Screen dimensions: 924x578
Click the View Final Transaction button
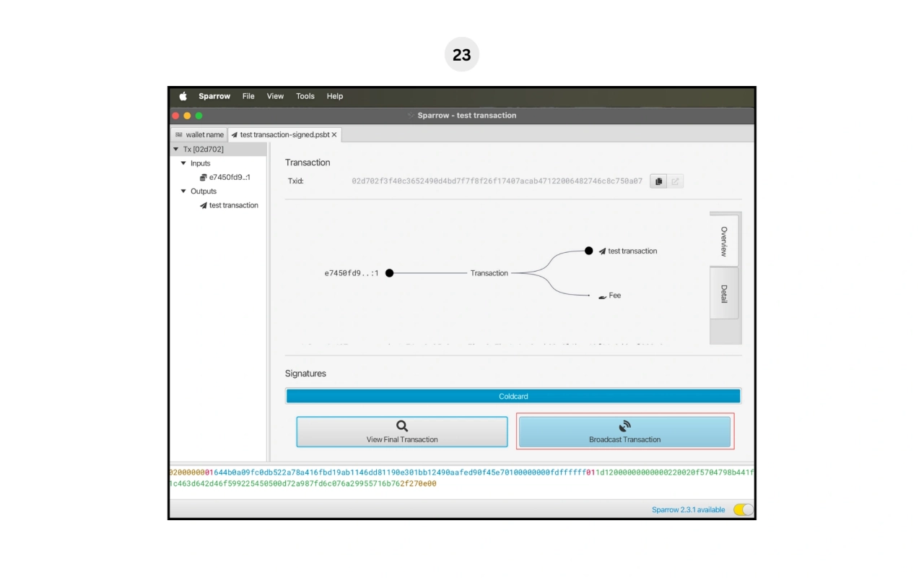tap(402, 431)
